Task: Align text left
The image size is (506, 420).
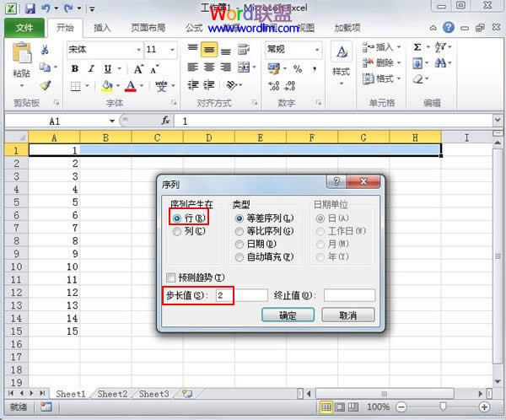Action: click(192, 67)
